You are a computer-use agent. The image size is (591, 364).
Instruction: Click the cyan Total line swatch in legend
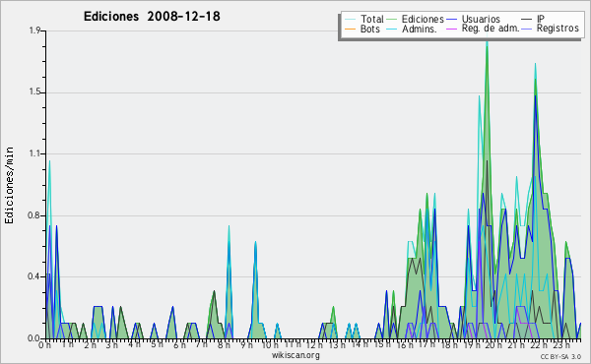coord(350,20)
